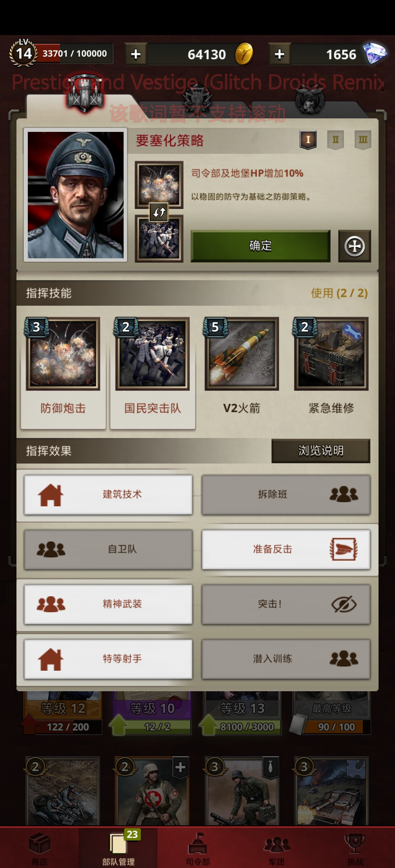Screen dimensions: 395x868
Task: Add diamonds with the plus icon
Action: coord(279,54)
